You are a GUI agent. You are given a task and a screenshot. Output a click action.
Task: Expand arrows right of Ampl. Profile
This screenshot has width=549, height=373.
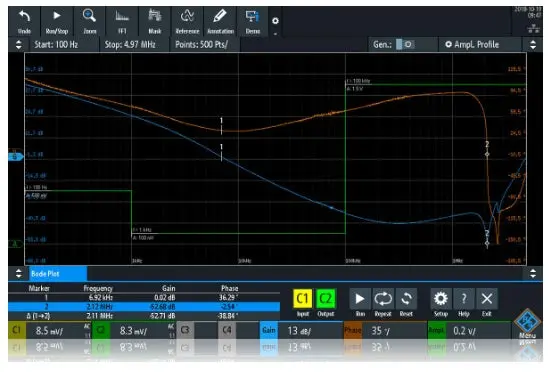pyautogui.click(x=533, y=44)
